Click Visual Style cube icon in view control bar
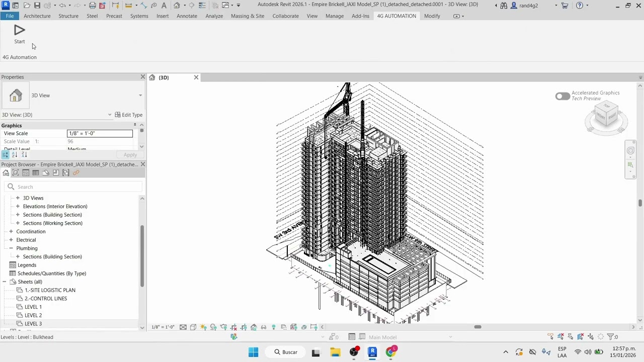Image resolution: width=644 pixels, height=362 pixels. (193, 327)
